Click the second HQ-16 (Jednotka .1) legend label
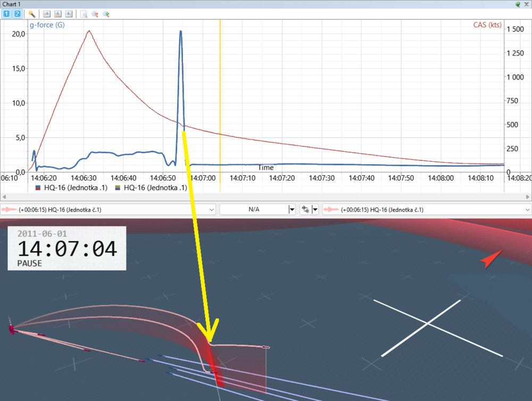 tap(155, 188)
